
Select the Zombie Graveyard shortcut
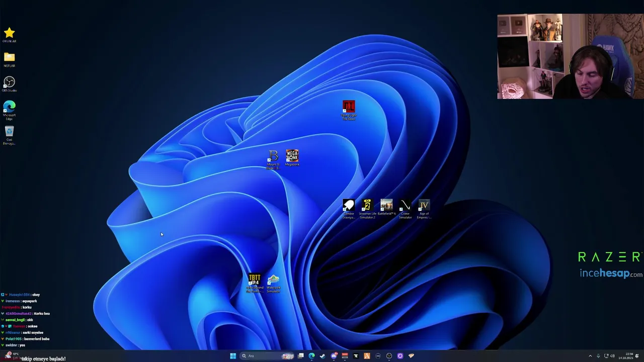pos(348,209)
